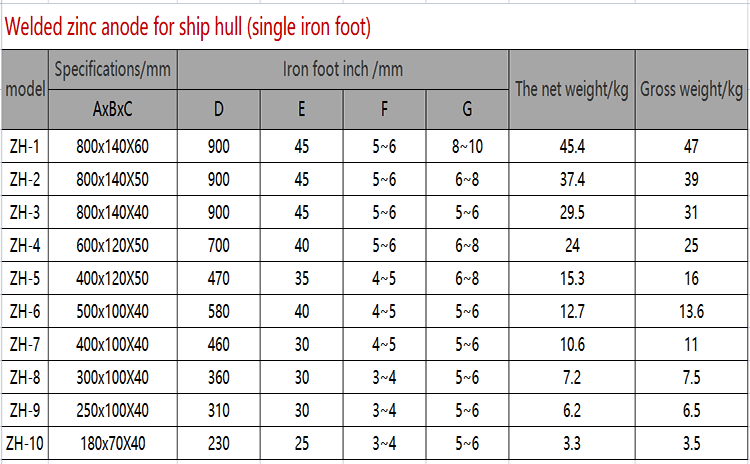Click 'Gross weight/kg' column header
The image size is (750, 464).
[691, 90]
